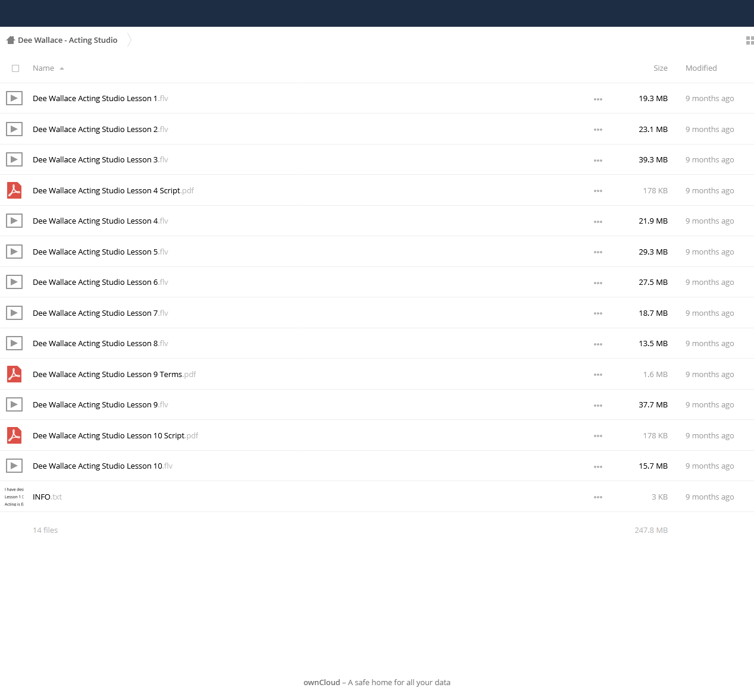Open file Dee Wallace Acting Studio Lesson 3.flv
754x700 pixels.
click(x=101, y=160)
